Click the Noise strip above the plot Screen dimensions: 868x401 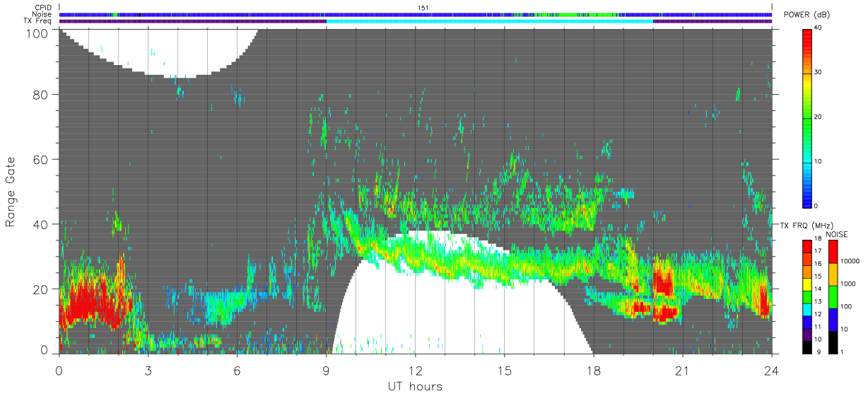416,14
